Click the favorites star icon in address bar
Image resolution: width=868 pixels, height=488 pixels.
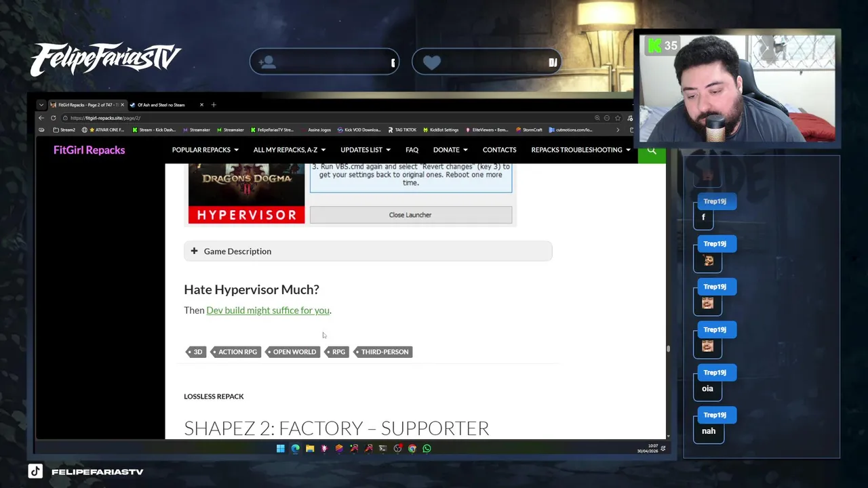(617, 118)
